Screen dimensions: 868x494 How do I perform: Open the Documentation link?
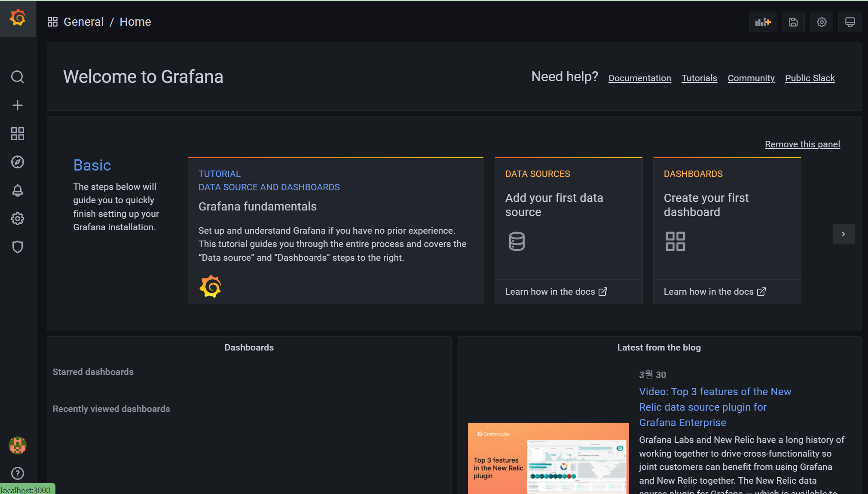tap(639, 78)
